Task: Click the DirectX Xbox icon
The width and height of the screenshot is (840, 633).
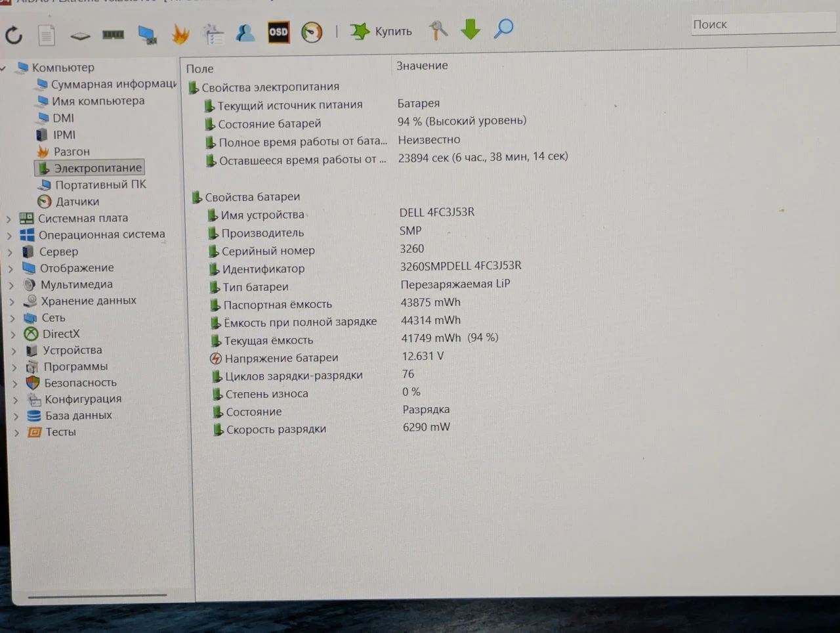Action: tap(31, 334)
